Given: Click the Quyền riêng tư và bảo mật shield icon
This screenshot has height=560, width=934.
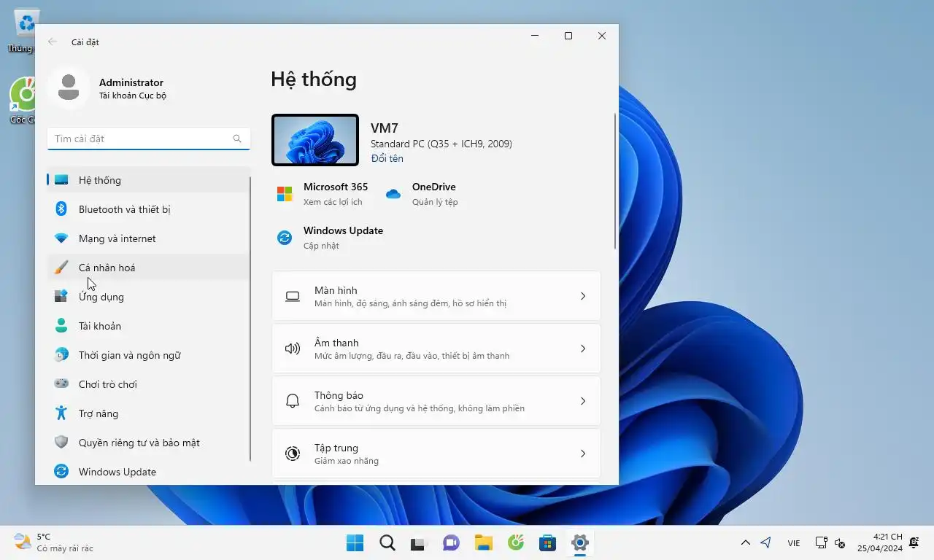Looking at the screenshot, I should (62, 443).
